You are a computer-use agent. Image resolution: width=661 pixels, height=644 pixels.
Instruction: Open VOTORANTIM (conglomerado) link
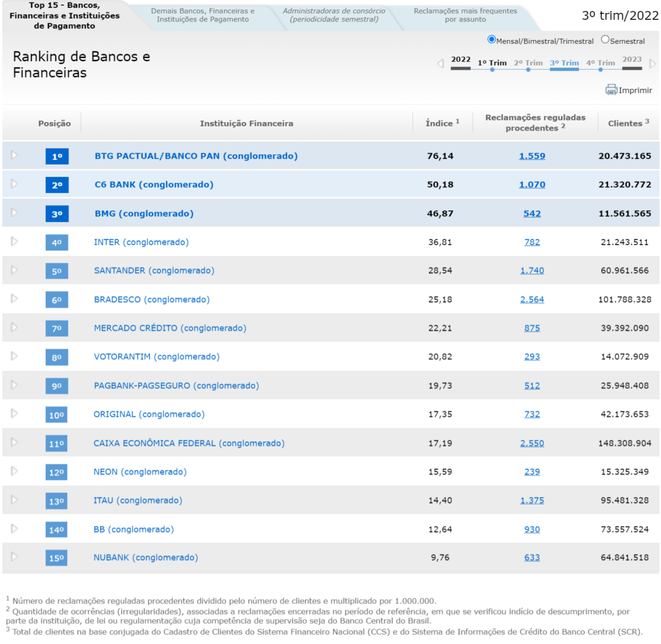pos(156,357)
